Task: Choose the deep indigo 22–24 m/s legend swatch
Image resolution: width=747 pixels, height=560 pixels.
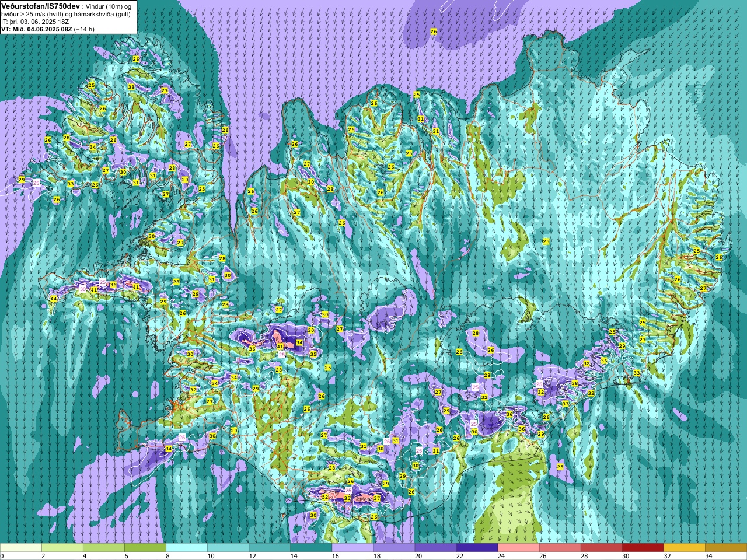Action: 477,548
